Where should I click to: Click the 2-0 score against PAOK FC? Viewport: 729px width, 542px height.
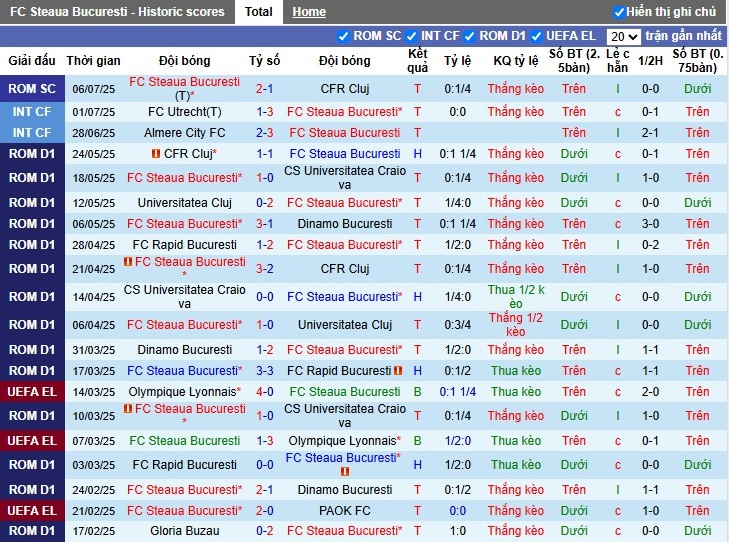click(x=265, y=510)
